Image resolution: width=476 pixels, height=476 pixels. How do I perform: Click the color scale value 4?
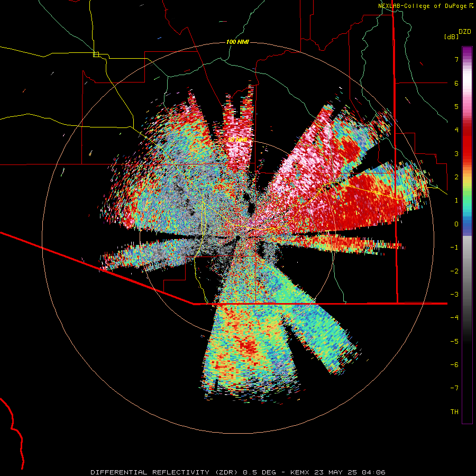[x=456, y=130]
